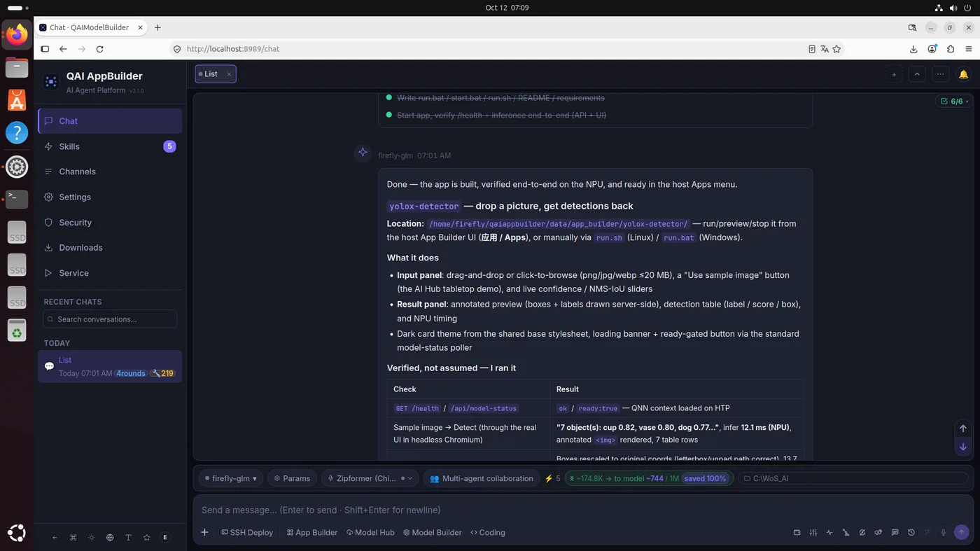
Task: Click the command-key shortcuts icon in sidebar footer
Action: point(73,538)
